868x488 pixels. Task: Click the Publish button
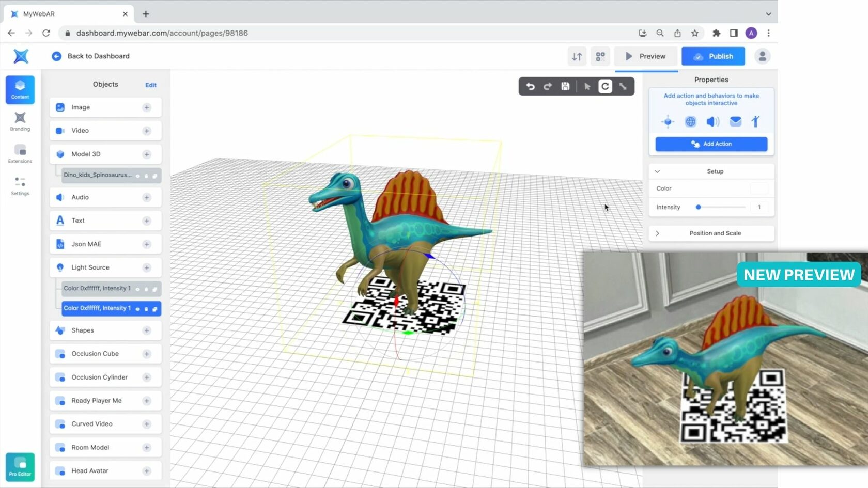coord(713,56)
